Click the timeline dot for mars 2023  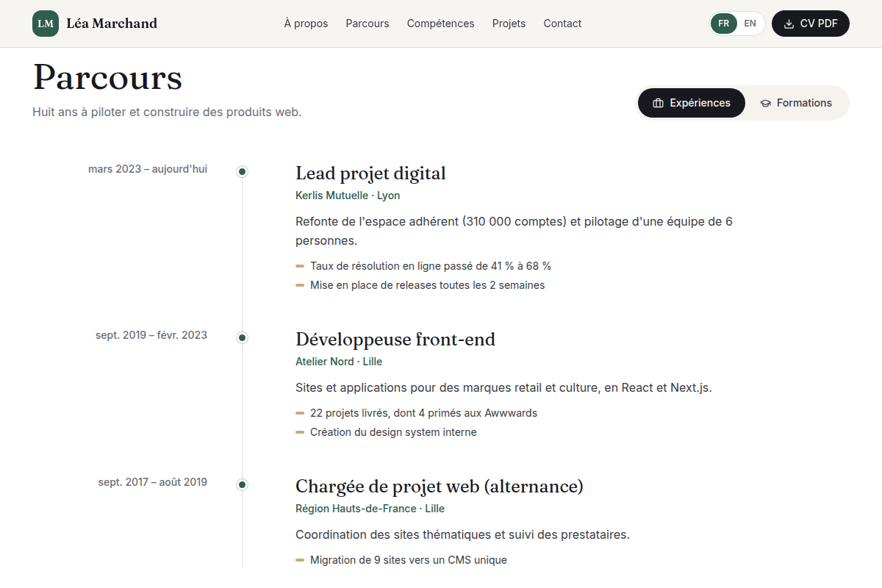(242, 171)
